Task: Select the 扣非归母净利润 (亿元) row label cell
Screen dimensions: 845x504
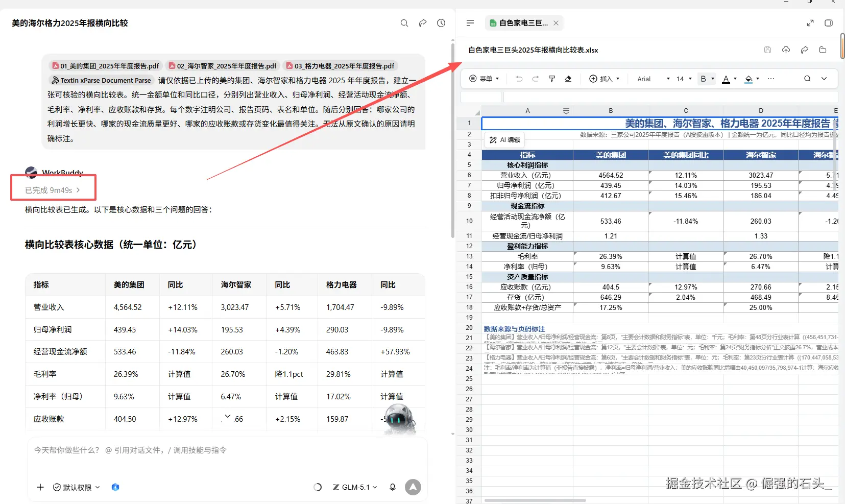Action: click(527, 196)
